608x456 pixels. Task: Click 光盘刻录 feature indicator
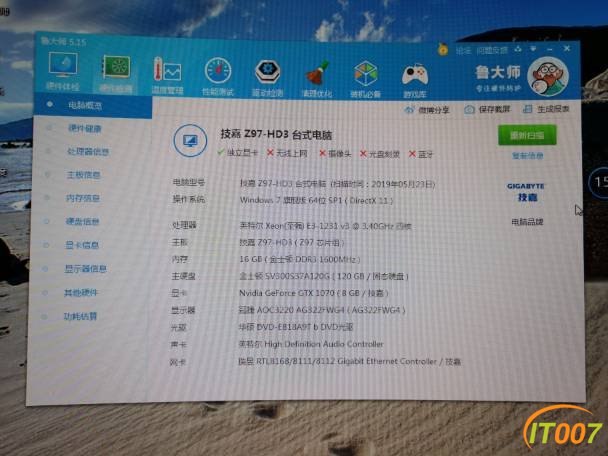pyautogui.click(x=380, y=154)
